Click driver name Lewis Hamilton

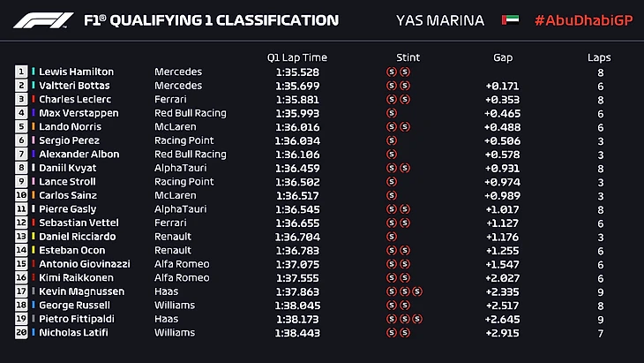click(76, 72)
